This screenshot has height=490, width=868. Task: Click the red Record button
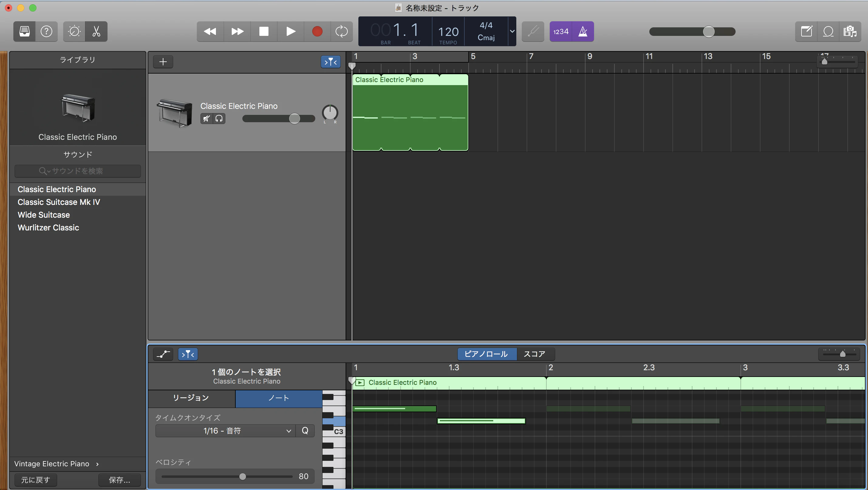coord(317,31)
